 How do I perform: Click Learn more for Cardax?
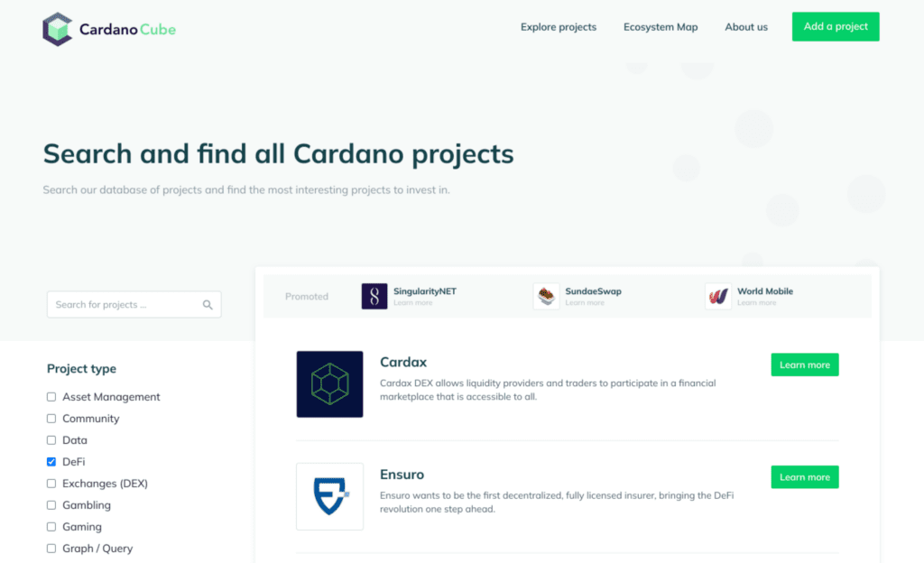(805, 365)
